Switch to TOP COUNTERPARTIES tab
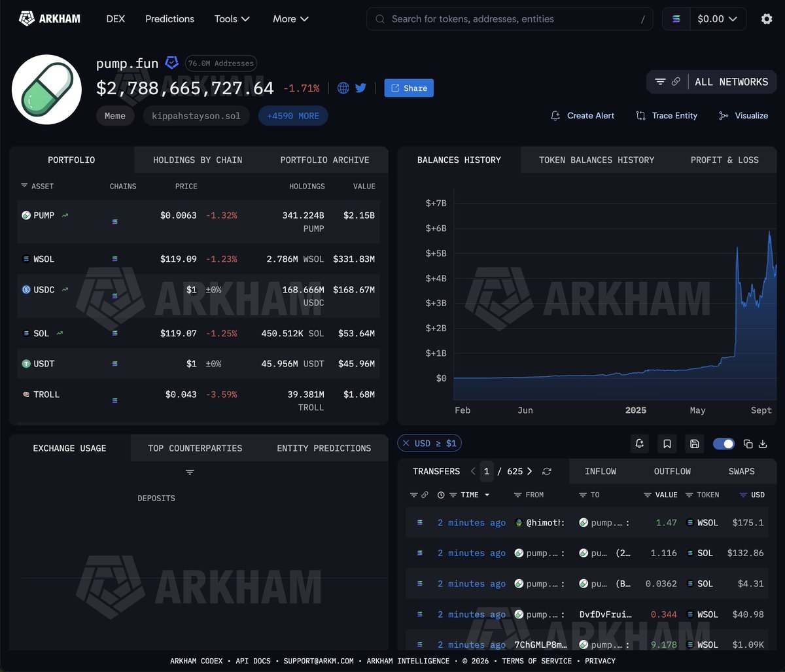 tap(195, 448)
